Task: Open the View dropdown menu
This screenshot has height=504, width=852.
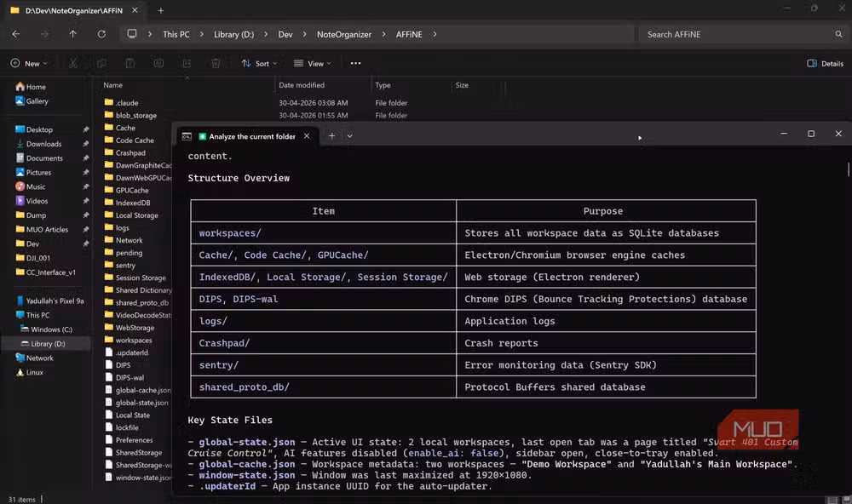Action: (312, 63)
